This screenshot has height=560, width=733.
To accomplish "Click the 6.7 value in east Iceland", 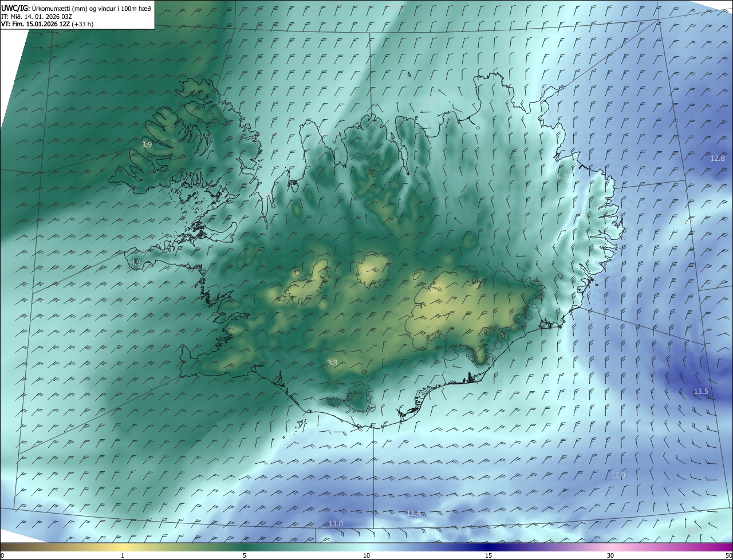I will tap(562, 178).
